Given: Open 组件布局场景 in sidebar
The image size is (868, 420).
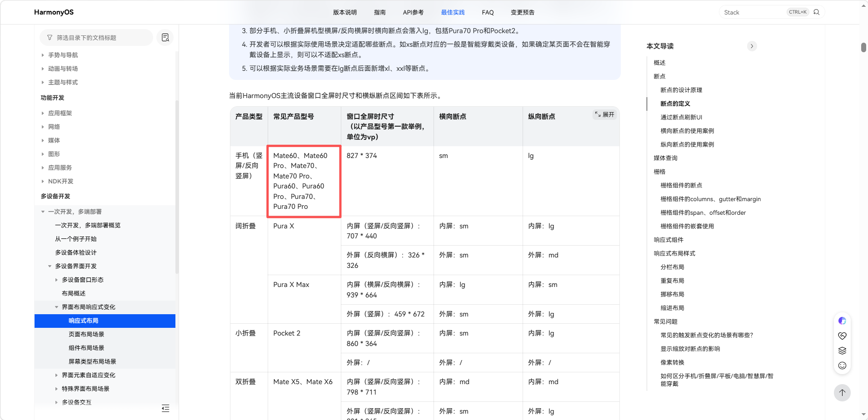Looking at the screenshot, I should pyautogui.click(x=86, y=348).
